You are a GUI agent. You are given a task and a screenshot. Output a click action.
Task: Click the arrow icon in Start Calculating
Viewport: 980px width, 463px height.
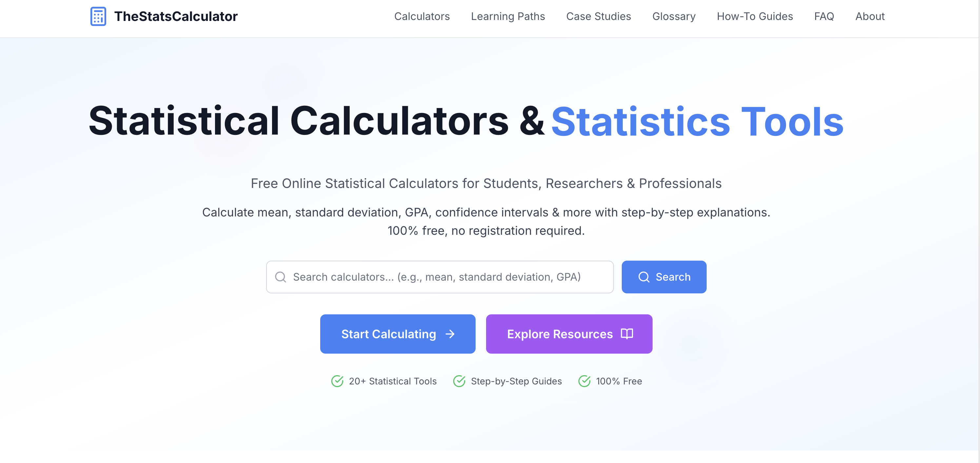(450, 334)
